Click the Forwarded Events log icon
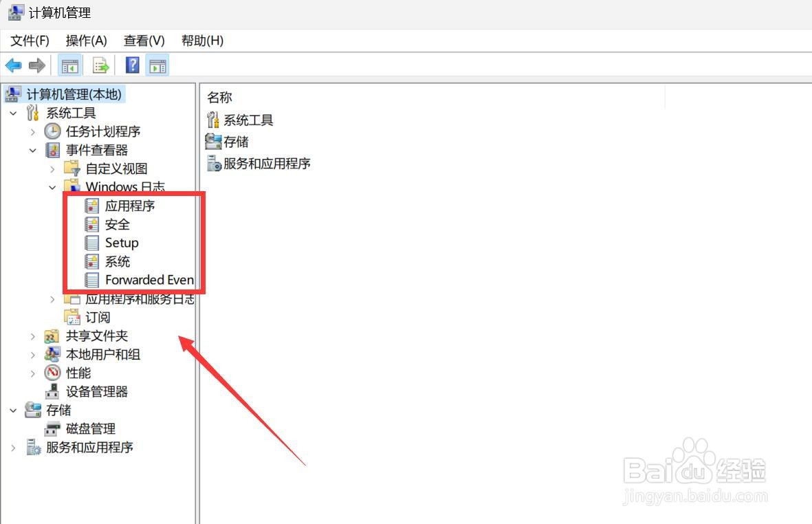This screenshot has width=812, height=524. point(91,280)
